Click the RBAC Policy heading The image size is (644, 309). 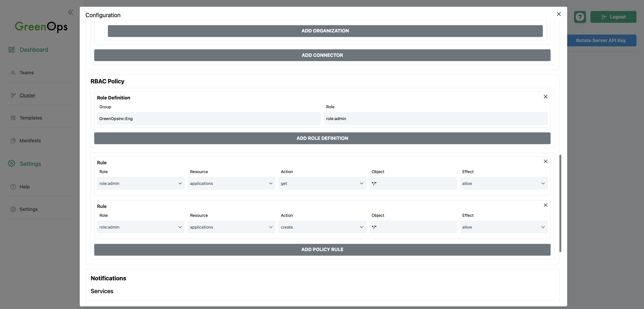[x=107, y=81]
